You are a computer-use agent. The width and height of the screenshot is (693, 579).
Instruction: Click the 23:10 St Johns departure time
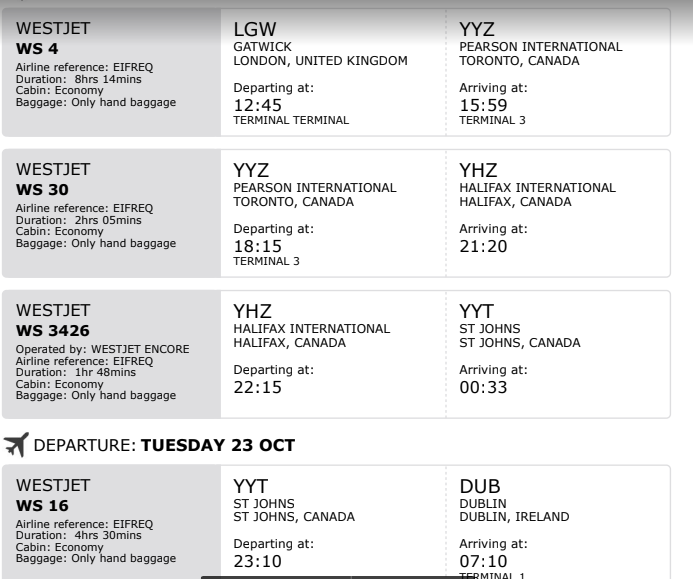coord(257,562)
